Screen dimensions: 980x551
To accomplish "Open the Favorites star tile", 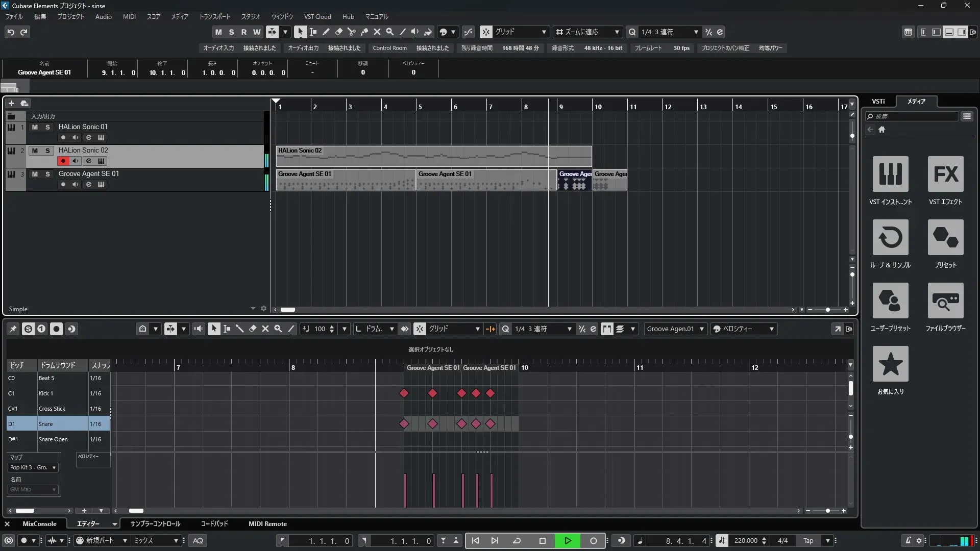I will pyautogui.click(x=890, y=364).
